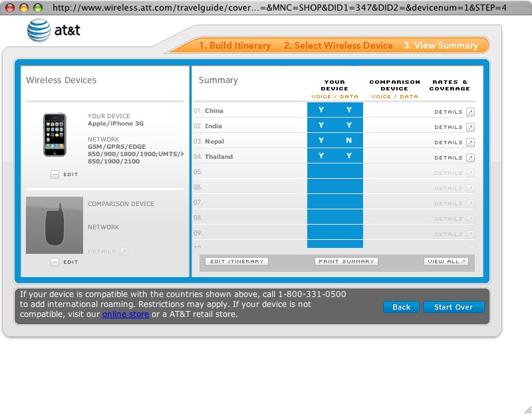532x414 pixels.
Task: Click the Edit Itinerary button
Action: click(x=237, y=261)
